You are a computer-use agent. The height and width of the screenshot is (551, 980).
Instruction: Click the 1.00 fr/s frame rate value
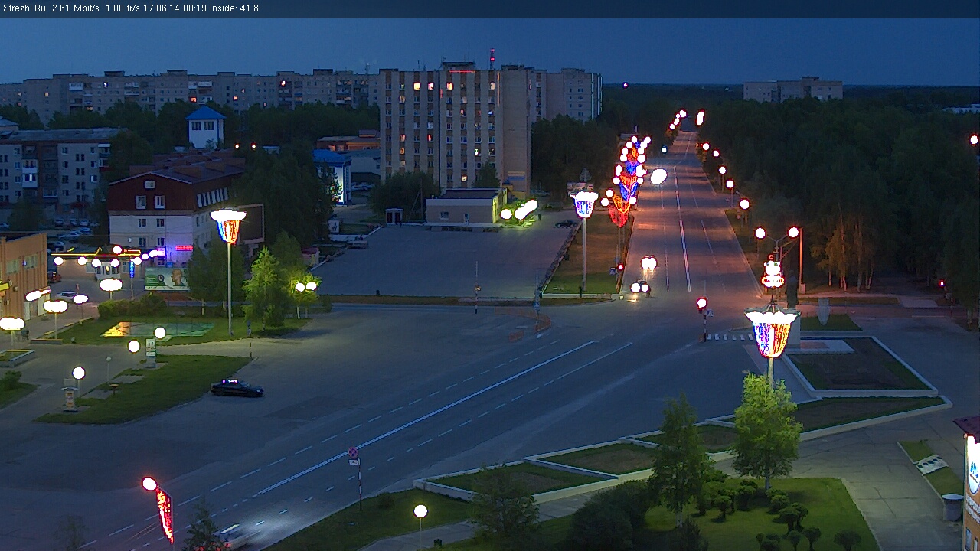123,8
